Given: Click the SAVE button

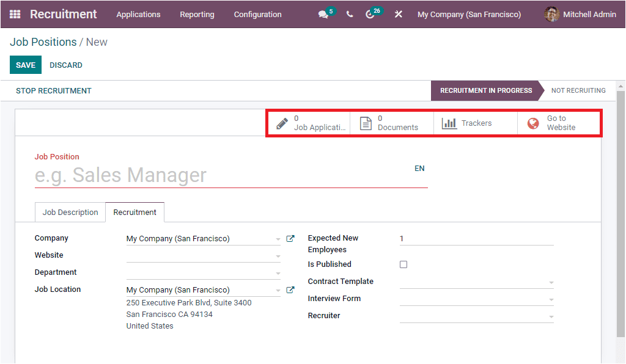Looking at the screenshot, I should [25, 65].
